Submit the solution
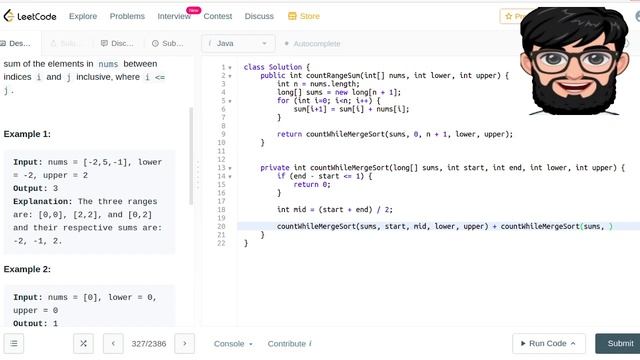The image size is (640, 360). (618, 344)
